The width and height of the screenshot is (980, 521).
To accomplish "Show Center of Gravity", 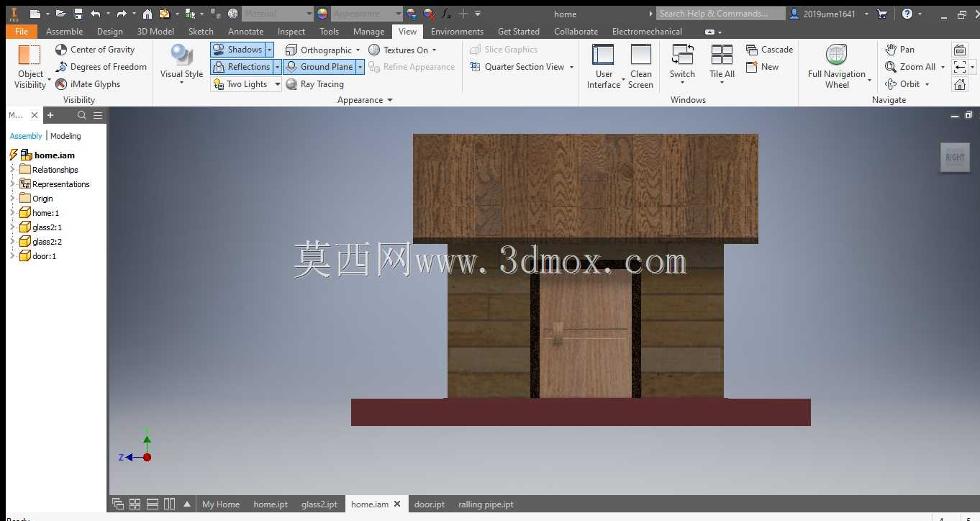I will coord(95,50).
